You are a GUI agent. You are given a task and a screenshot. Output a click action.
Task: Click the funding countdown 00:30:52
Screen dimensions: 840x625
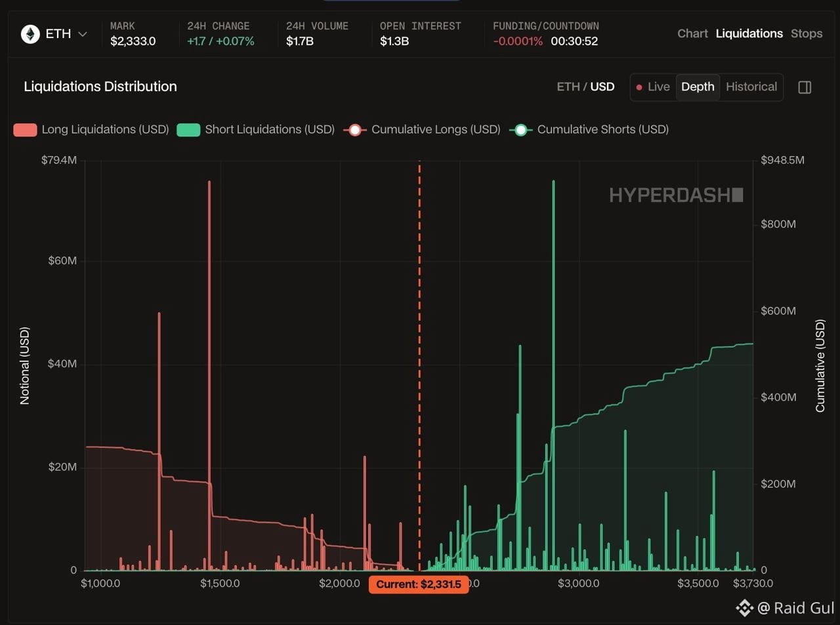click(574, 41)
